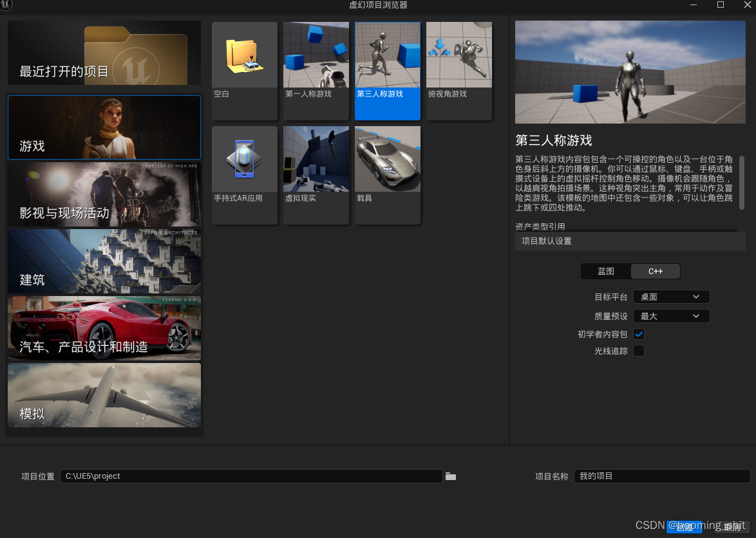Select the 影视与现场活动 category
Image resolution: width=756 pixels, height=538 pixels.
pyautogui.click(x=104, y=194)
